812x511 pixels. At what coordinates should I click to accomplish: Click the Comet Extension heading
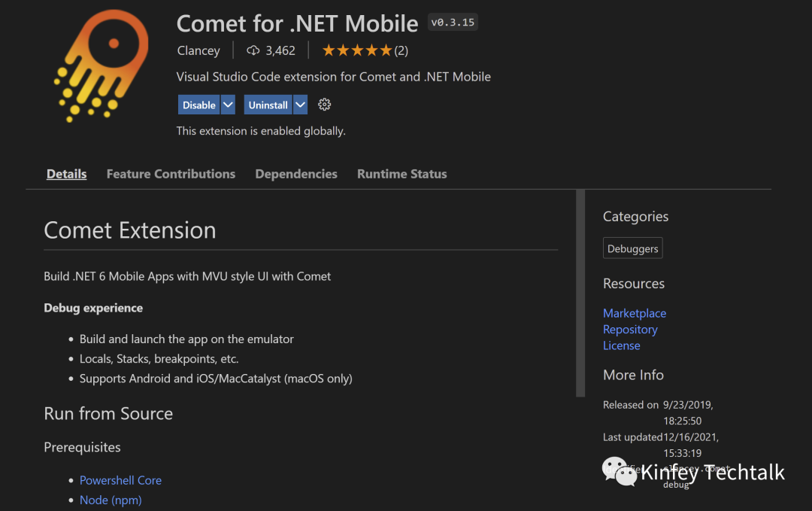coord(130,230)
